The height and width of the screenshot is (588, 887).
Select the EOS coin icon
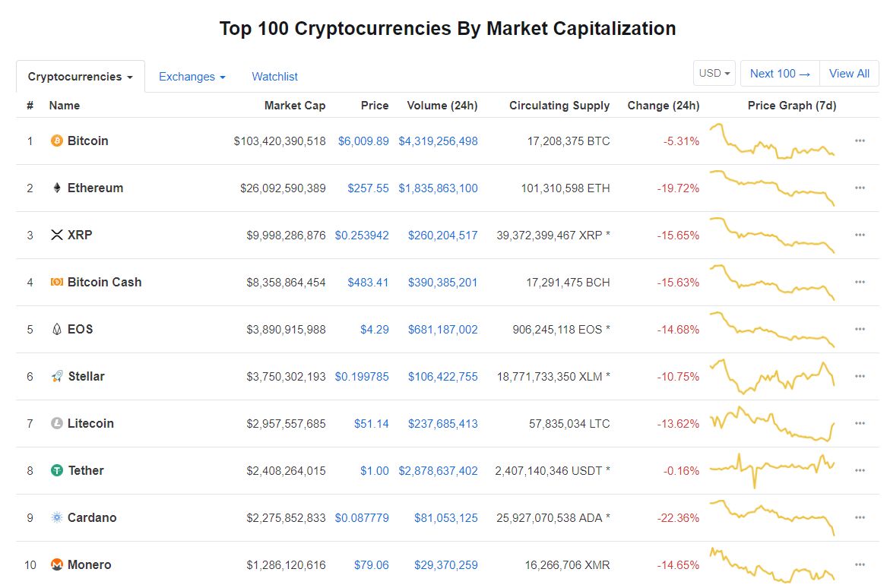57,329
